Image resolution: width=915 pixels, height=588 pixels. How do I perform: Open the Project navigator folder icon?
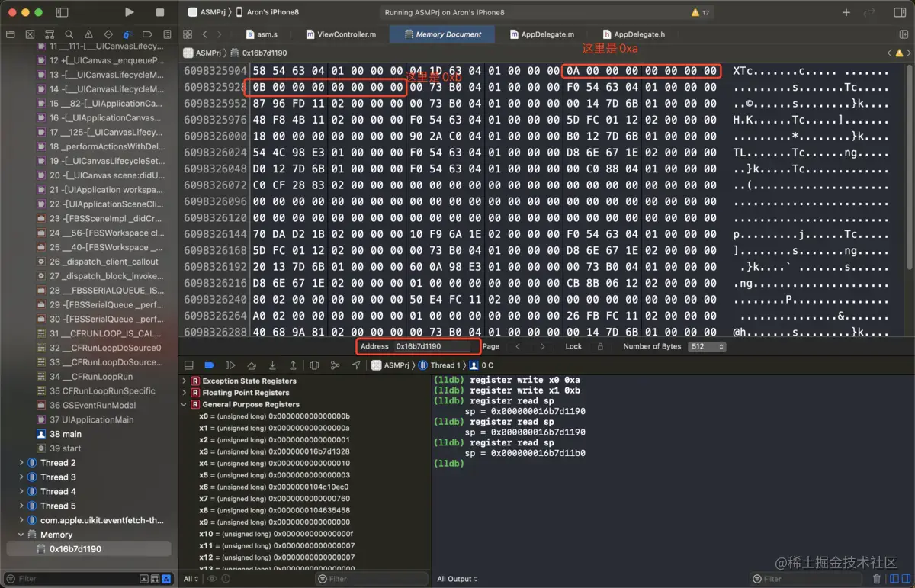click(11, 34)
